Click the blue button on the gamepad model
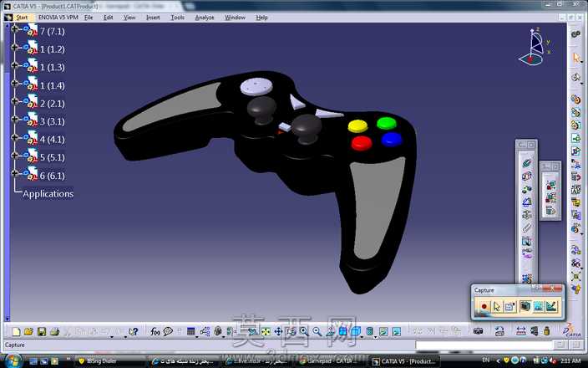The image size is (588, 368). [x=392, y=140]
